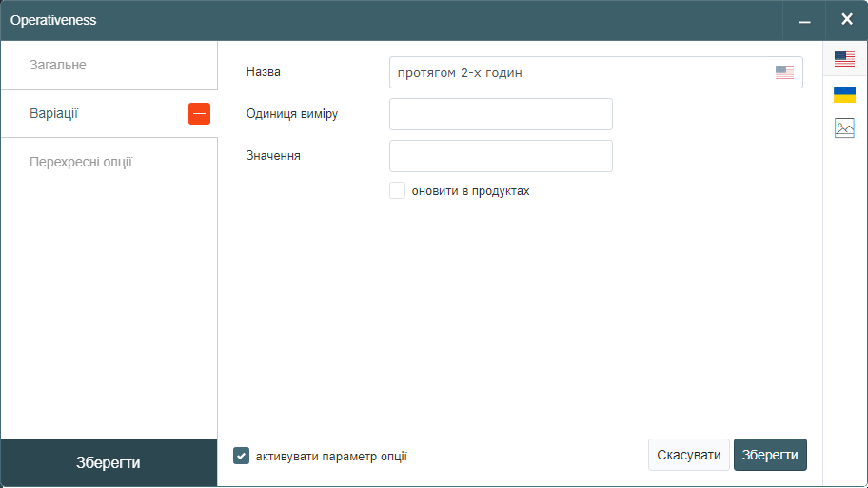Click the right-hand Зберегти button beside Скасувати
The height and width of the screenshot is (488, 868).
click(x=770, y=455)
